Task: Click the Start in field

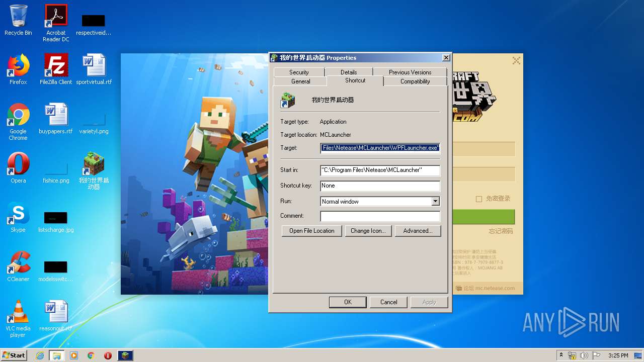Action: [380, 170]
